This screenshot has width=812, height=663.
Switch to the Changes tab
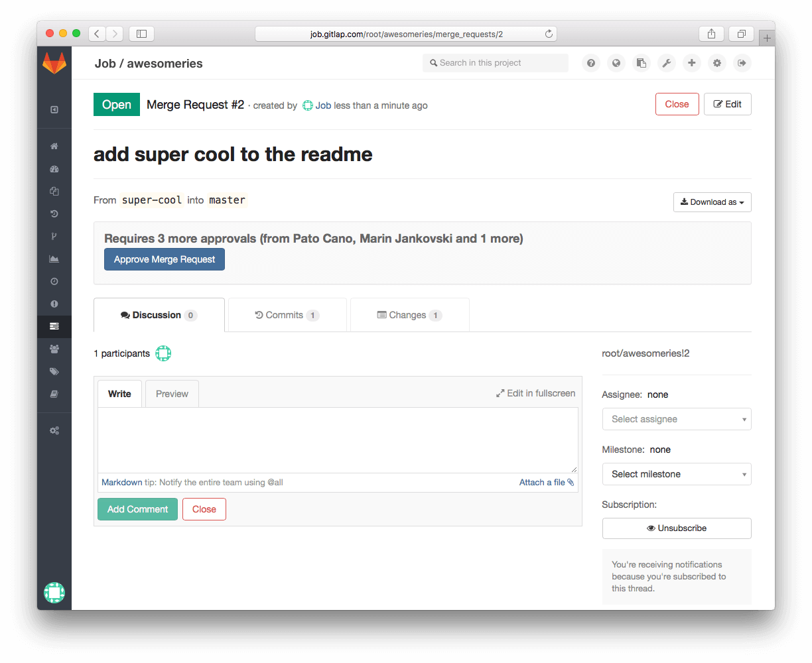[x=409, y=315]
